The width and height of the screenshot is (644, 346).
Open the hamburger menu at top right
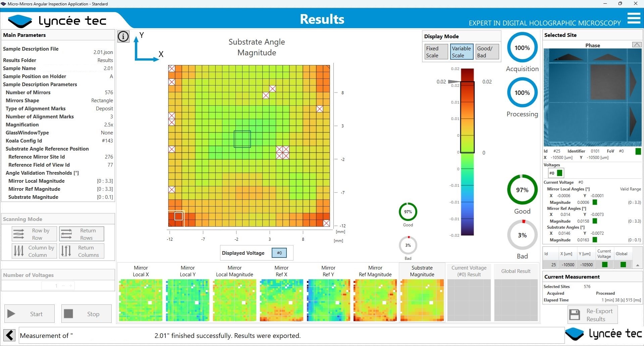click(634, 18)
